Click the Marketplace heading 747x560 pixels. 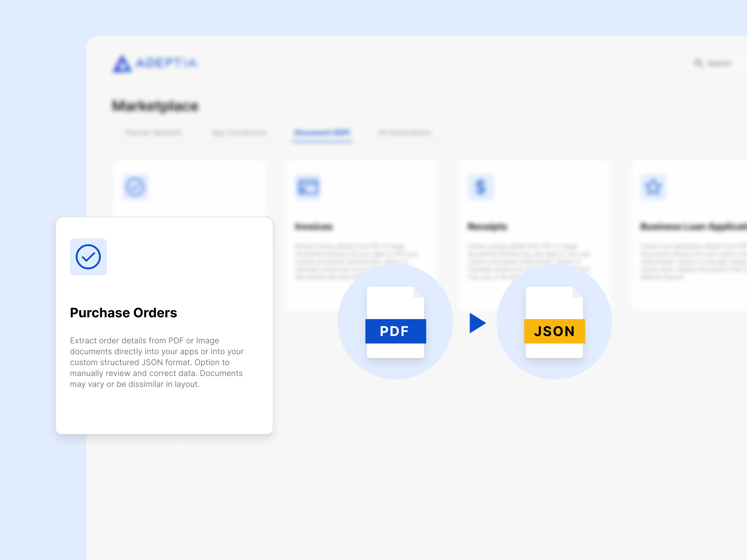pyautogui.click(x=155, y=106)
